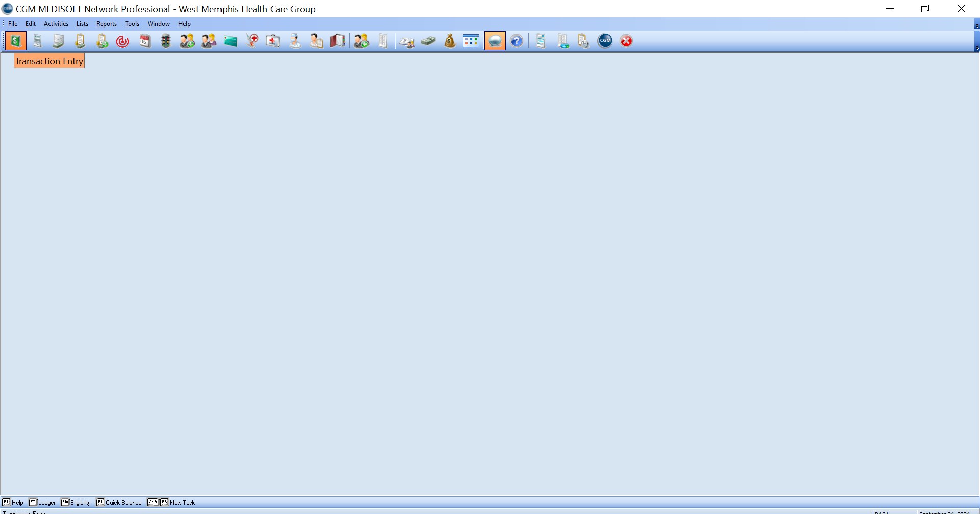Open Claim Management toolbar icon
The height and width of the screenshot is (514, 980).
37,41
